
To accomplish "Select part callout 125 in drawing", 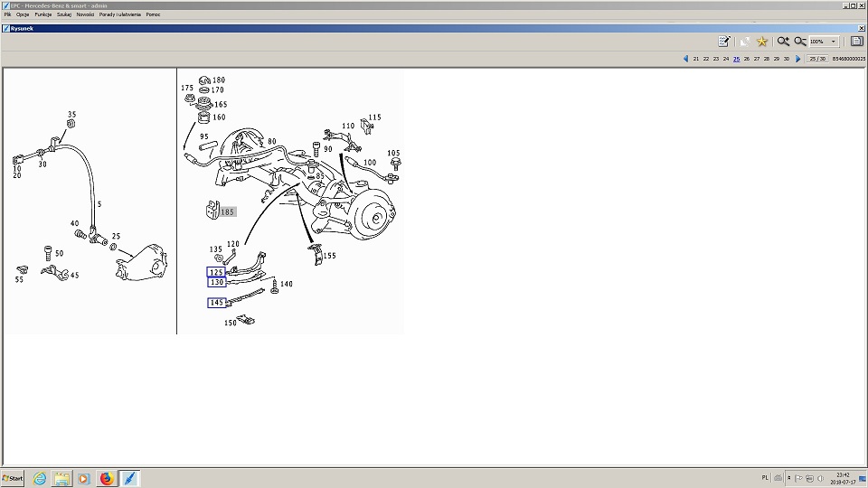I will [216, 272].
